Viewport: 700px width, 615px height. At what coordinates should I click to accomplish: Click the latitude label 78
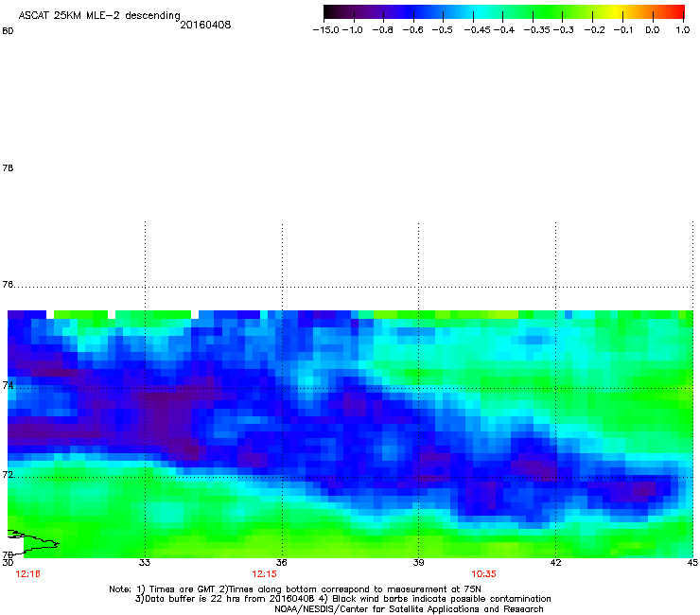tap(8, 167)
